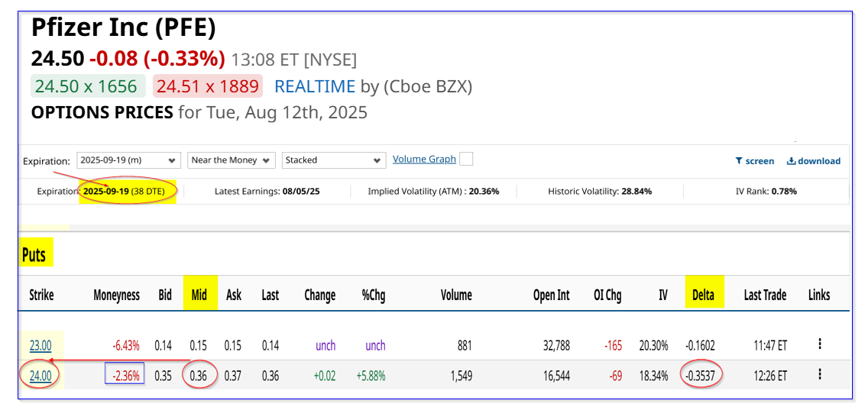
Task: Select the 0.36 mid price cell
Action: (199, 376)
